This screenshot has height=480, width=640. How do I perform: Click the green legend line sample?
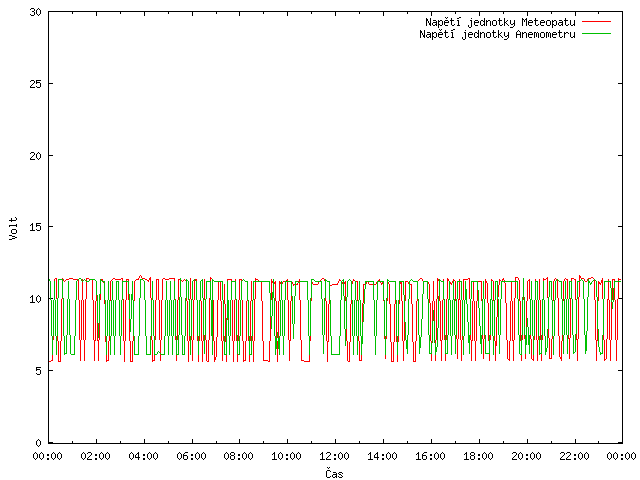click(x=596, y=34)
